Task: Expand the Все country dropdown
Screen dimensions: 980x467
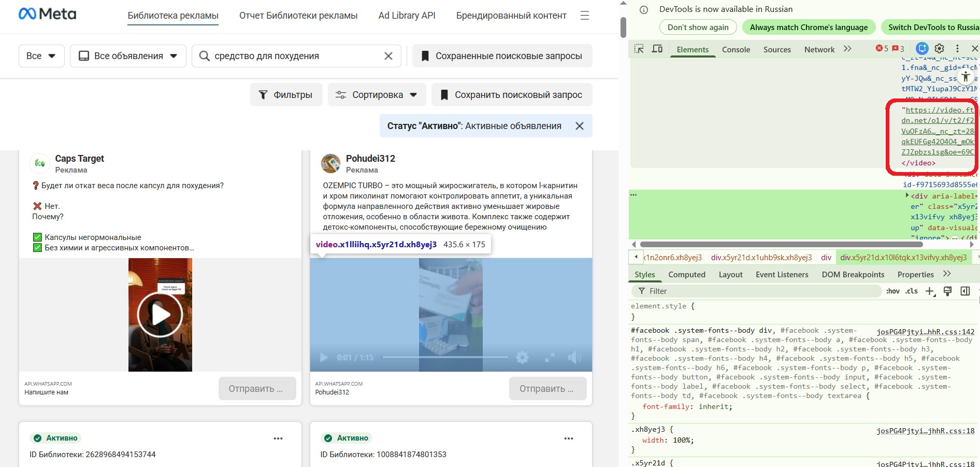Action: point(41,56)
